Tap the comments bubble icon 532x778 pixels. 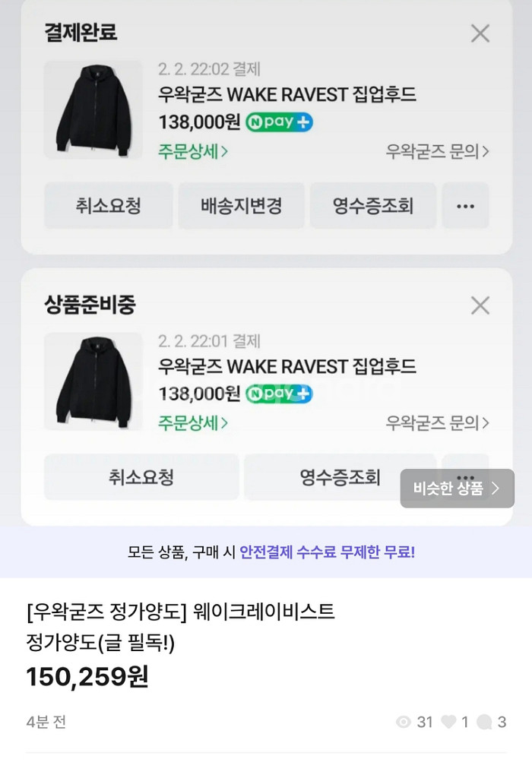click(x=484, y=722)
